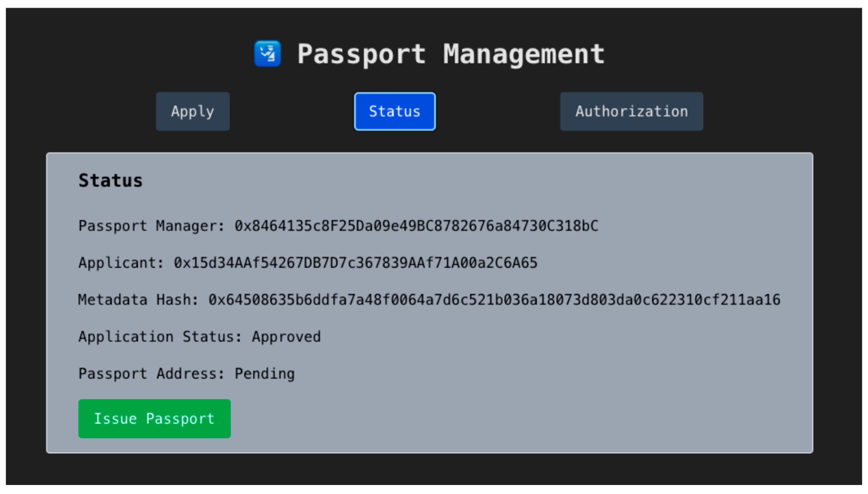Click the "Passport Manager:" field label

tap(151, 226)
